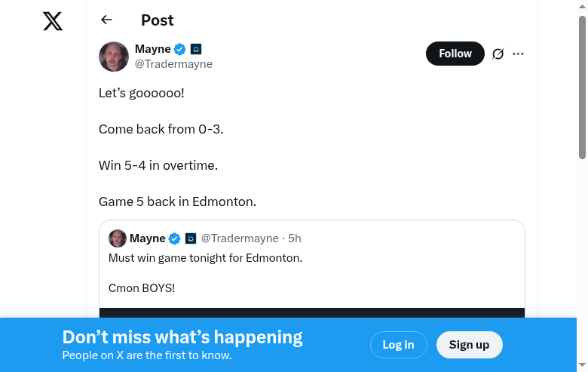Open the Mayne display name link
This screenshot has height=372, width=588.
coord(152,49)
